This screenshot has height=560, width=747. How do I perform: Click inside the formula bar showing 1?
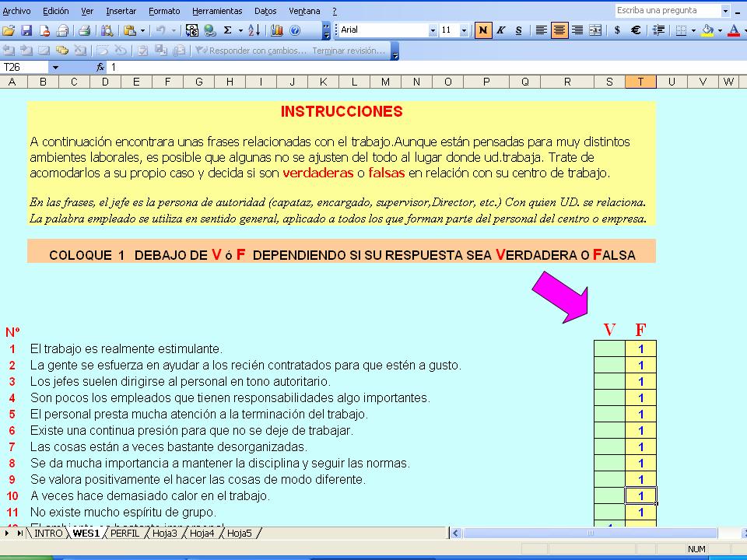[x=426, y=67]
